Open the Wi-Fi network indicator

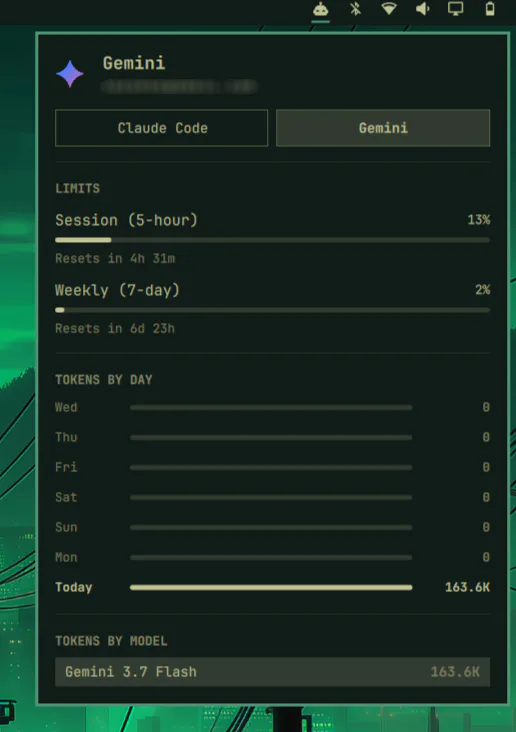point(389,9)
